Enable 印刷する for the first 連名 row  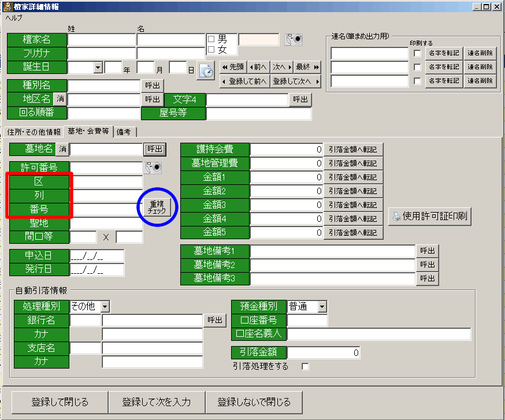pos(417,53)
